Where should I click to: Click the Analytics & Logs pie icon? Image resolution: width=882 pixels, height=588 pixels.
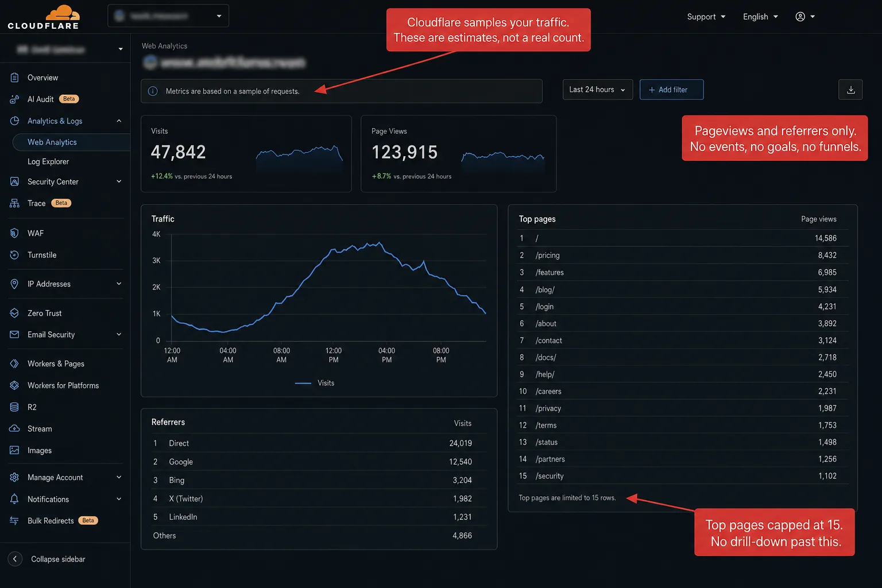14,121
